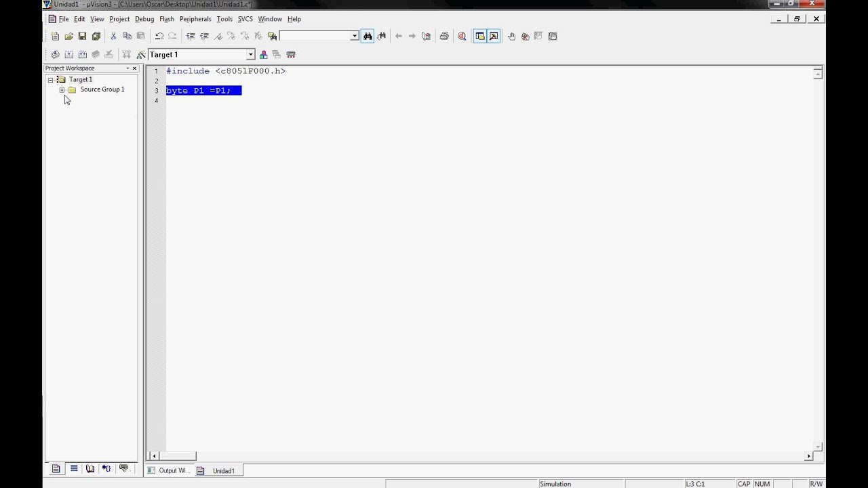Open Options for Target wand icon

tap(141, 54)
